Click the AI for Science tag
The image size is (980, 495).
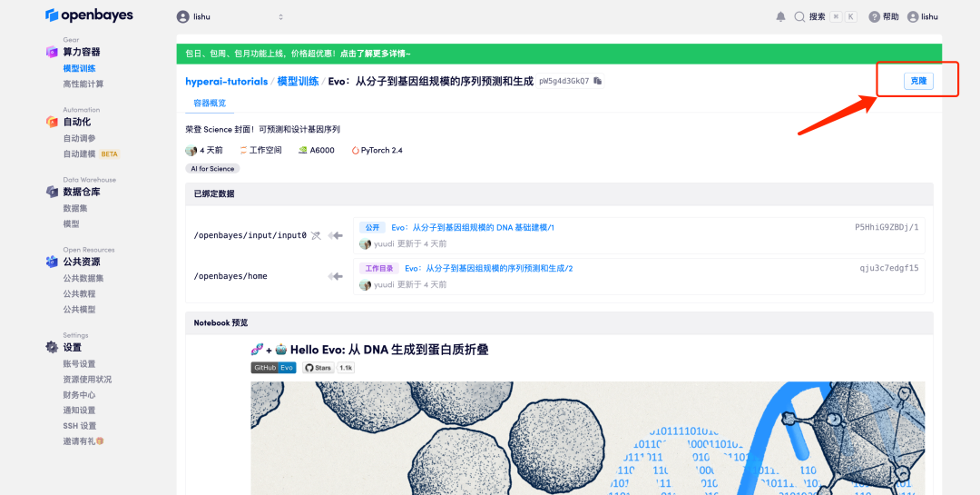211,168
